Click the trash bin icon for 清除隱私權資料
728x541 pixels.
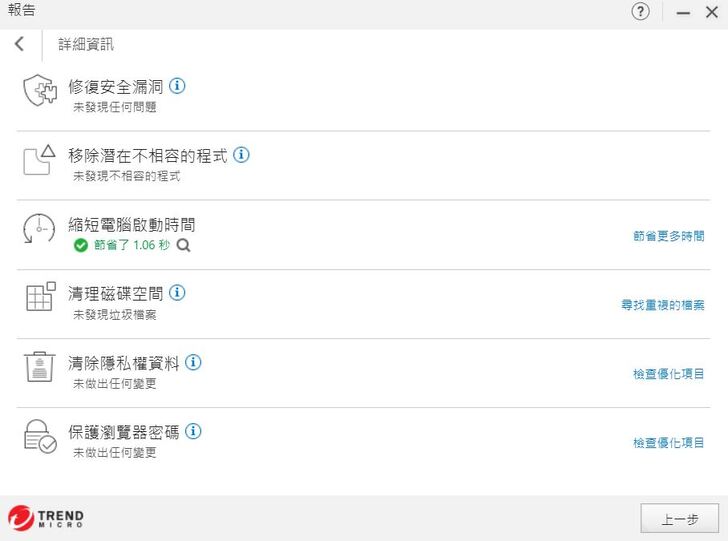coord(39,367)
